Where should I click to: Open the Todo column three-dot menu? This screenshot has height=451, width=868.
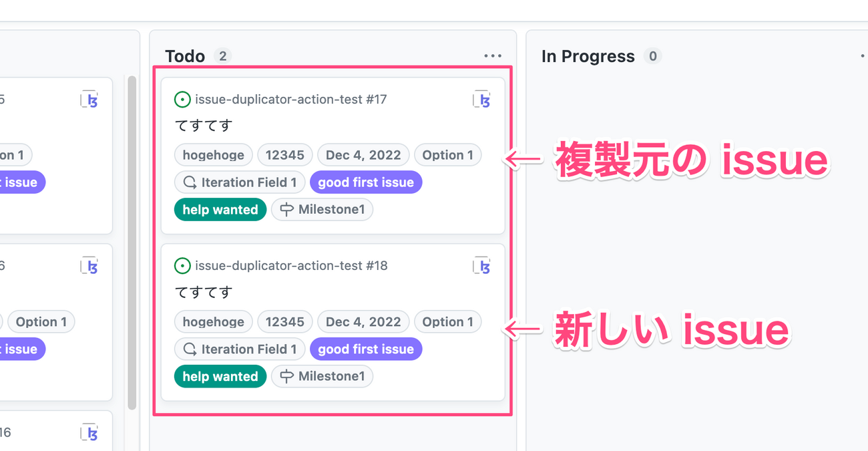pos(493,56)
